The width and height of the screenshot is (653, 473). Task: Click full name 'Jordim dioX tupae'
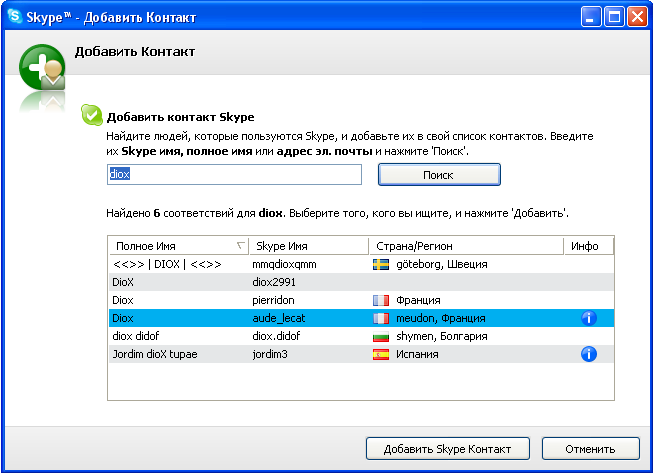(x=155, y=354)
